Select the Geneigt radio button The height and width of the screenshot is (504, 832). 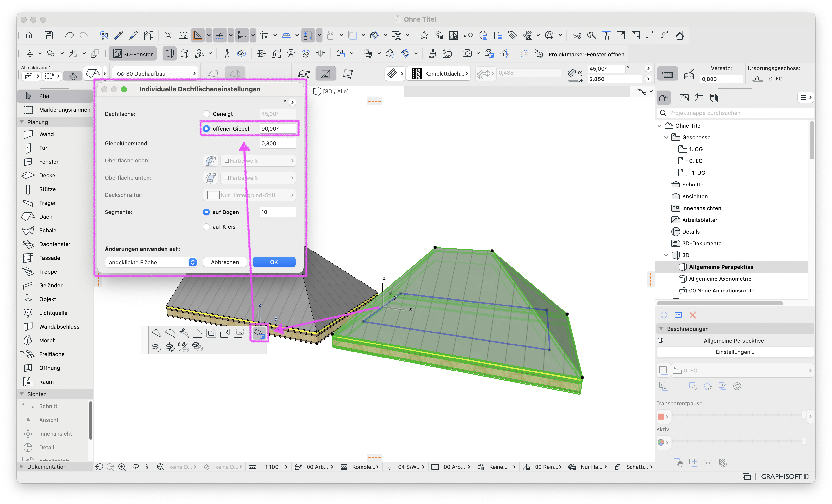[x=206, y=114]
